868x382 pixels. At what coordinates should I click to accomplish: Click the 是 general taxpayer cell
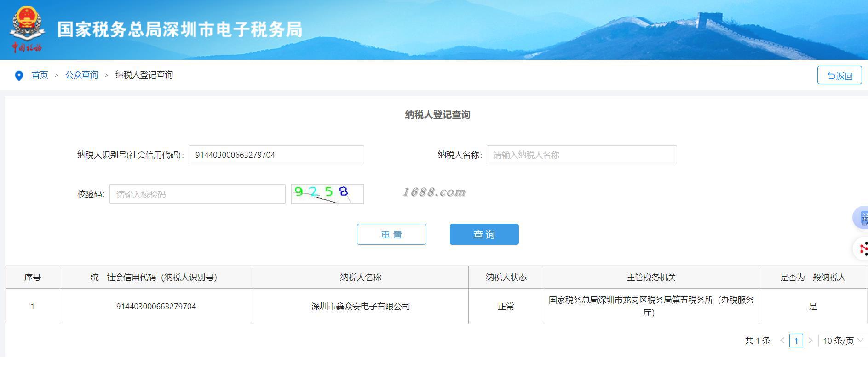click(x=813, y=306)
